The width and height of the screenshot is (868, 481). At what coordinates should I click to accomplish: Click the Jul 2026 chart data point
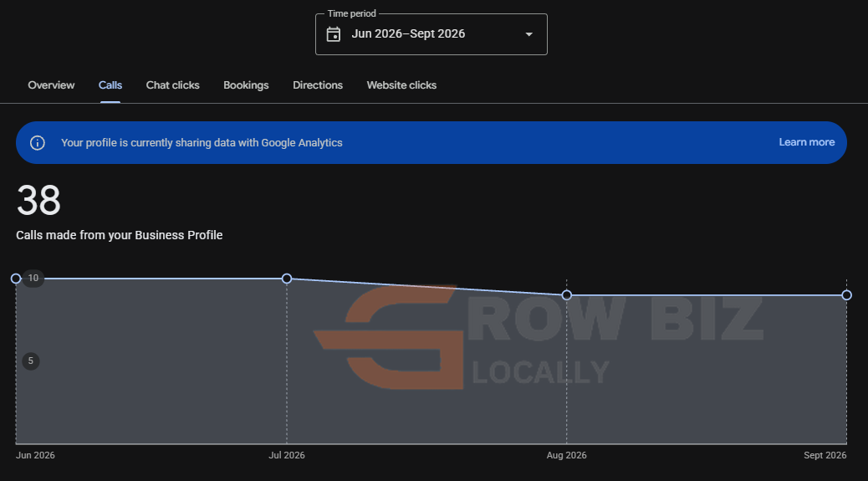point(287,279)
